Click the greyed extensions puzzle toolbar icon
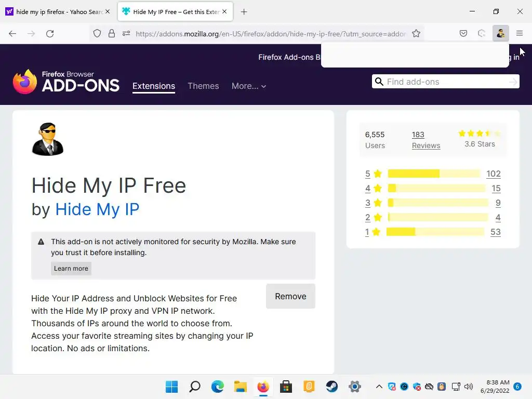 (482, 33)
